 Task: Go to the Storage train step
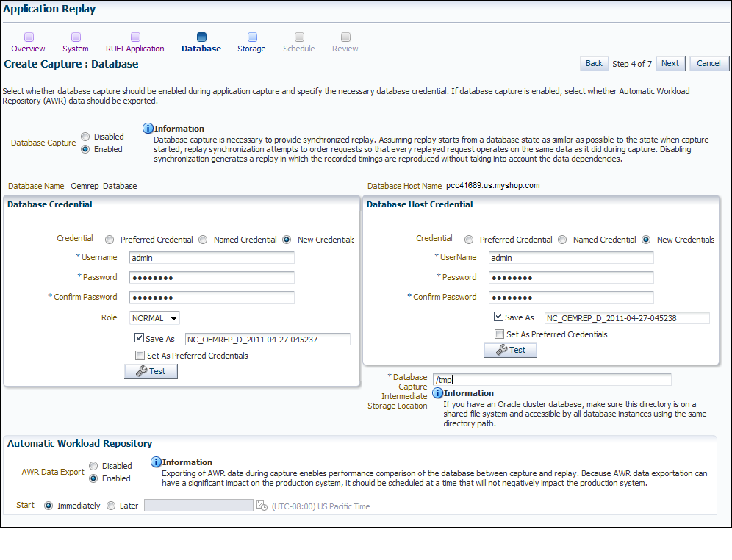click(251, 49)
